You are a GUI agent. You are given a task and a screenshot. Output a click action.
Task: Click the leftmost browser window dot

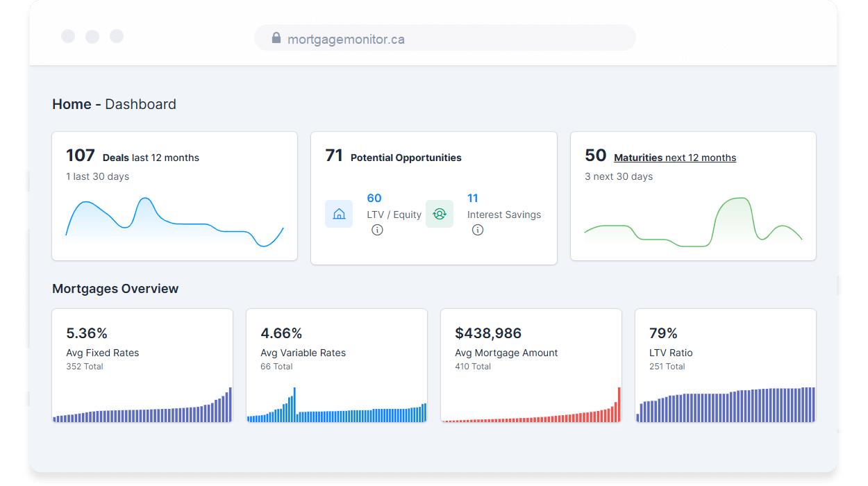click(68, 36)
